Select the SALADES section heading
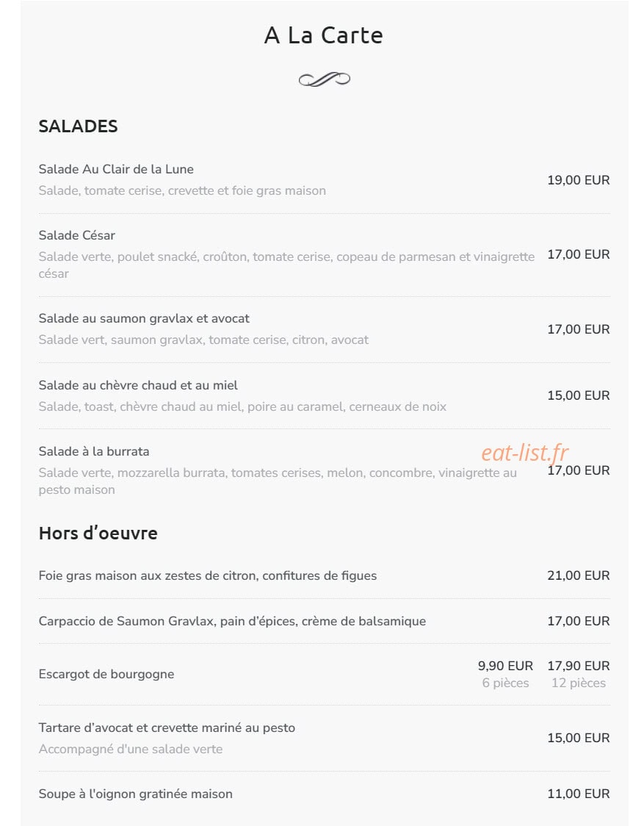Viewport: 644px width, 826px height. (x=78, y=126)
